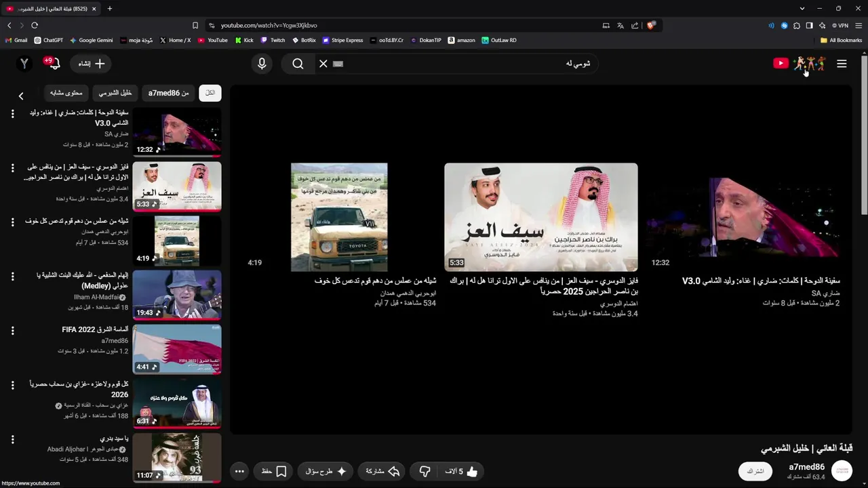The image size is (868, 488).
Task: Open endscreen Toyota video card
Action: 339,217
